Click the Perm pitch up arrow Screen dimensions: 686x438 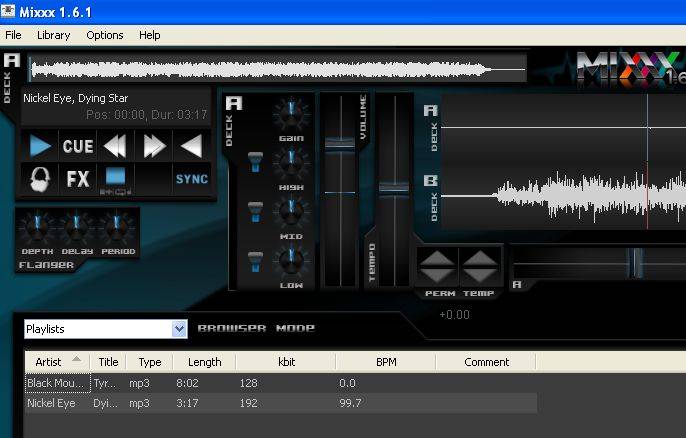438,258
